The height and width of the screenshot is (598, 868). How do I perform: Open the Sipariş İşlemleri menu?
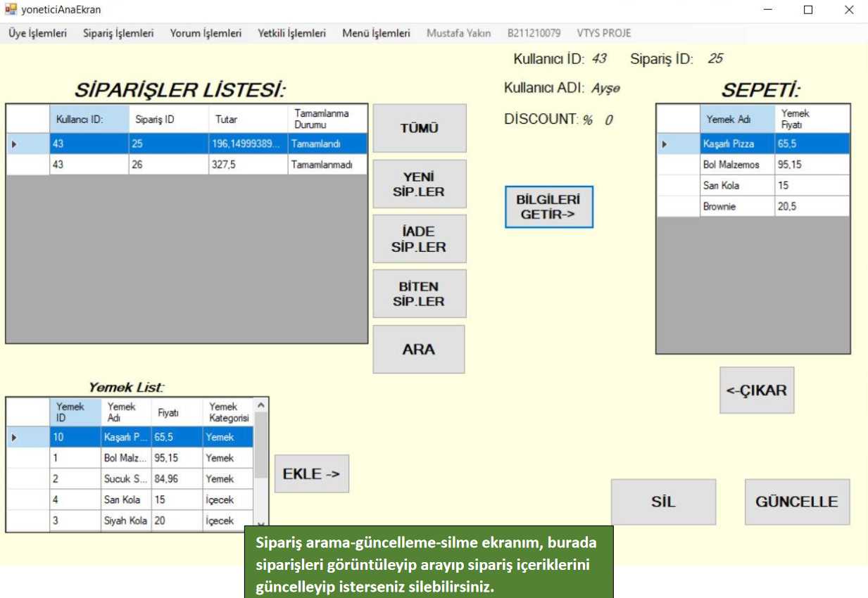pyautogui.click(x=118, y=33)
